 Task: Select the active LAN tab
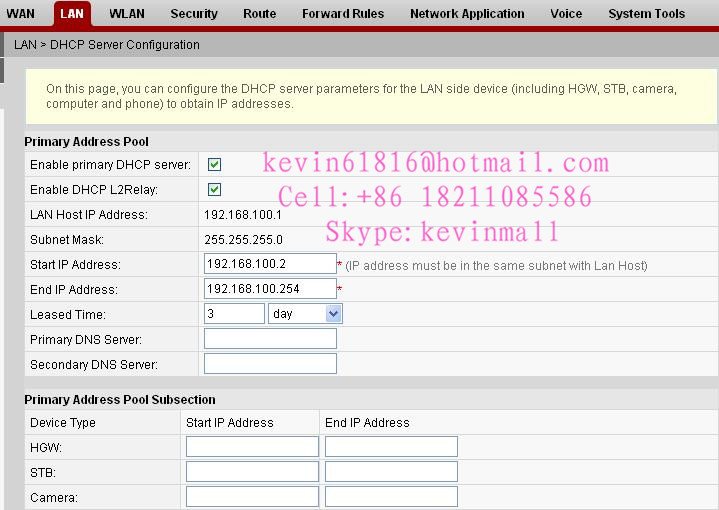(x=72, y=14)
